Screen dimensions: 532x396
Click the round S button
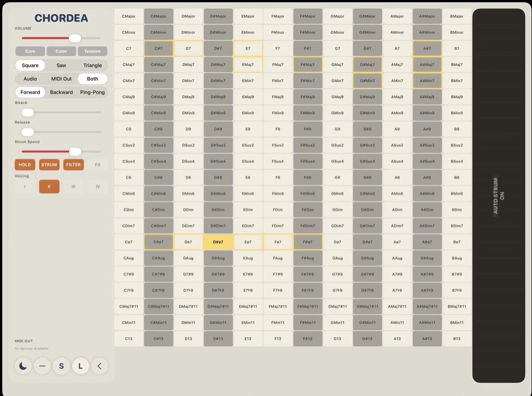tap(61, 366)
